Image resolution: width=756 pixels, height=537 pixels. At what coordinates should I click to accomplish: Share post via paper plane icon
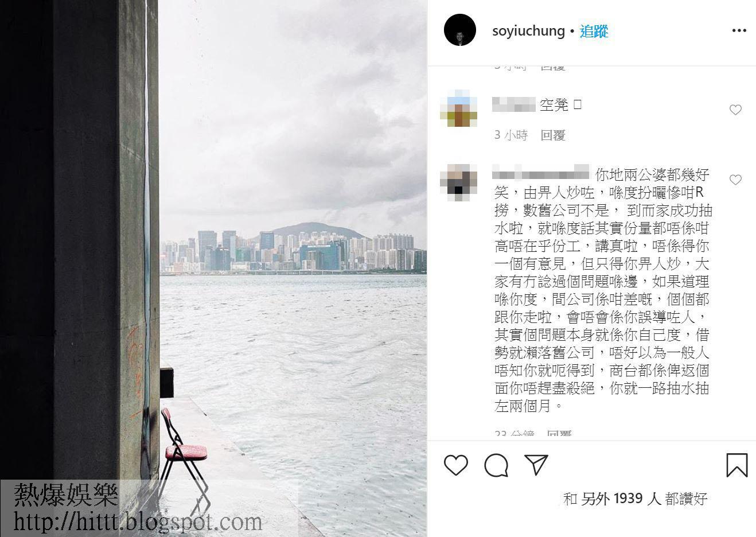[537, 465]
